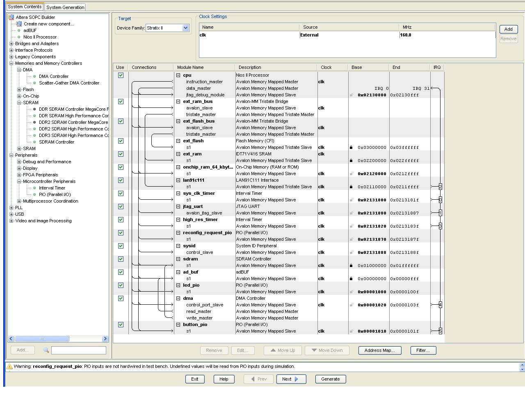Select the System Contents tab
Image resolution: width=525 pixels, height=420 pixels.
pyautogui.click(x=25, y=7)
